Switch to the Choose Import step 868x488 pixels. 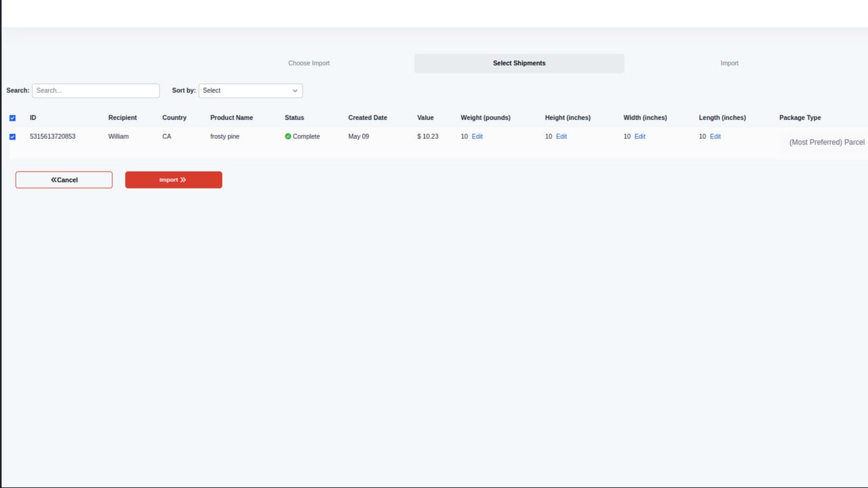[x=309, y=63]
